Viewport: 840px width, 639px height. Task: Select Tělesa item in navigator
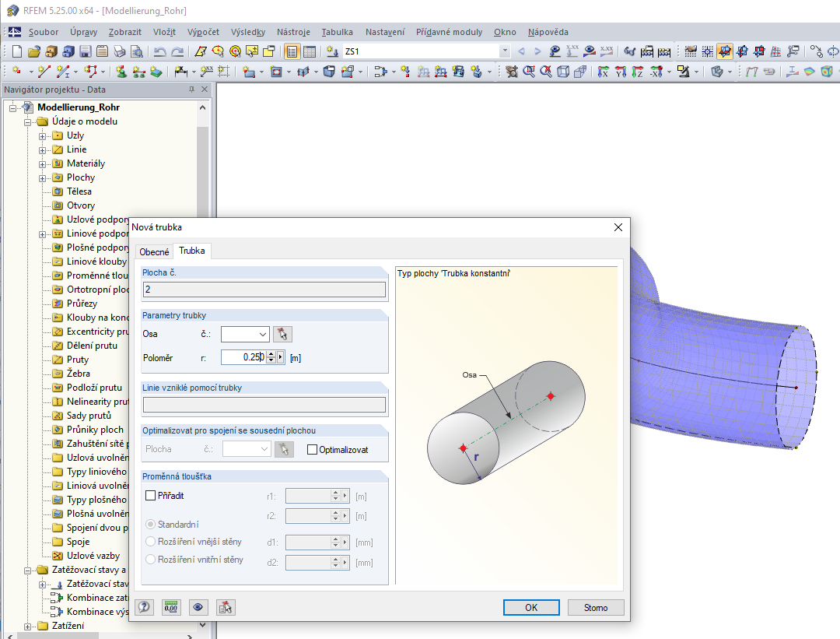coord(79,191)
